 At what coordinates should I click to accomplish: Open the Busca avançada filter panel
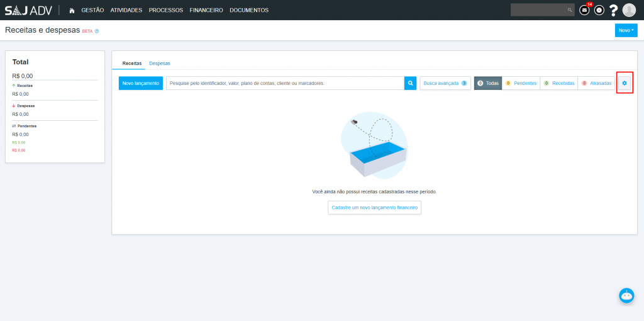[x=445, y=83]
